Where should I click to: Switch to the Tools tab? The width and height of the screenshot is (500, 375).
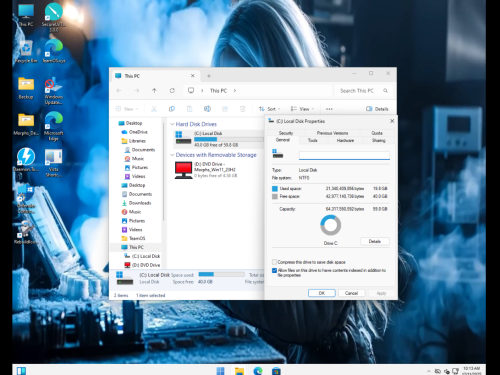(x=313, y=140)
